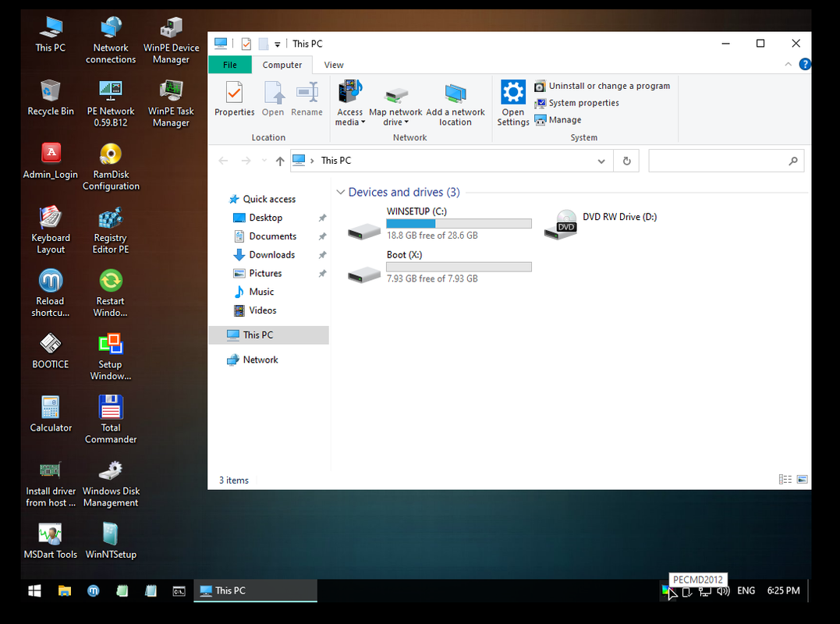
Task: Launch MSDart Tools shortcut
Action: coord(51,541)
